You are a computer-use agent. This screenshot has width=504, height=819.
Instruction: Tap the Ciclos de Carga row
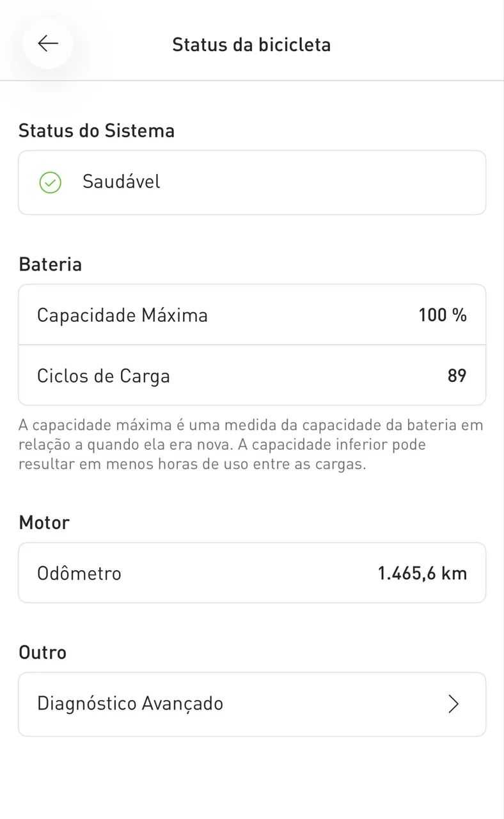pos(252,376)
